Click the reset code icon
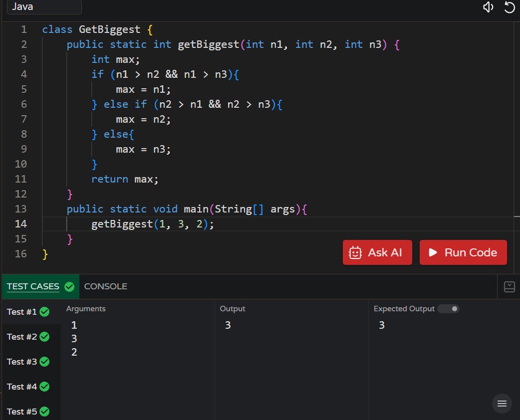 coord(510,7)
